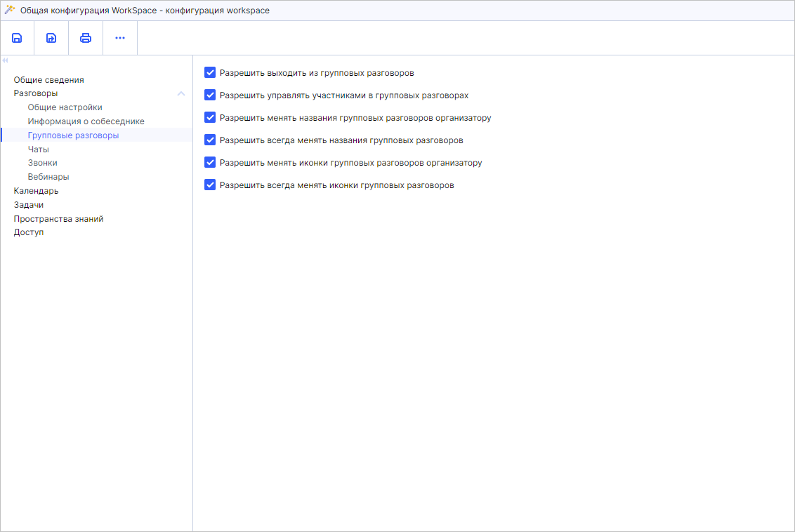Collapse the left navigation panel with double-arrow icon
This screenshot has height=532, width=795.
coord(5,60)
